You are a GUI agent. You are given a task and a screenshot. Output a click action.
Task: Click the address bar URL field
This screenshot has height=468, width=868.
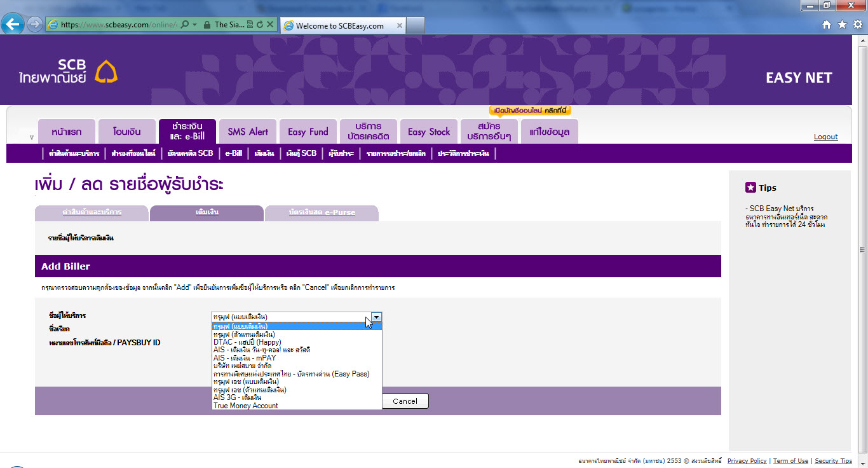[119, 25]
